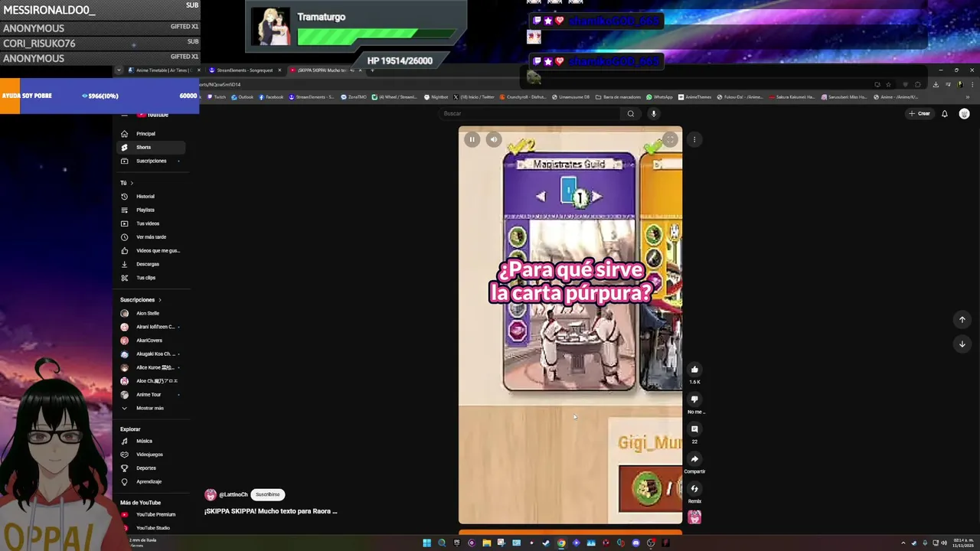The height and width of the screenshot is (551, 980).
Task: Open Tus videos in the sidebar
Action: click(151, 223)
